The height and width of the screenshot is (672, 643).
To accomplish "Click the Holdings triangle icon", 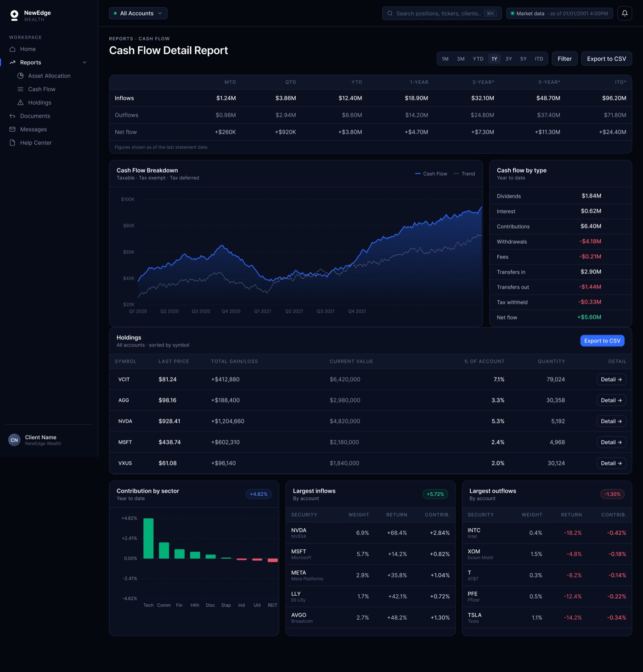I will click(x=20, y=102).
